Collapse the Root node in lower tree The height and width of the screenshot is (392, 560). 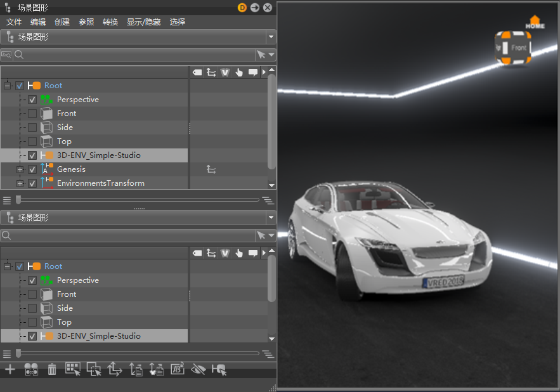coord(8,266)
